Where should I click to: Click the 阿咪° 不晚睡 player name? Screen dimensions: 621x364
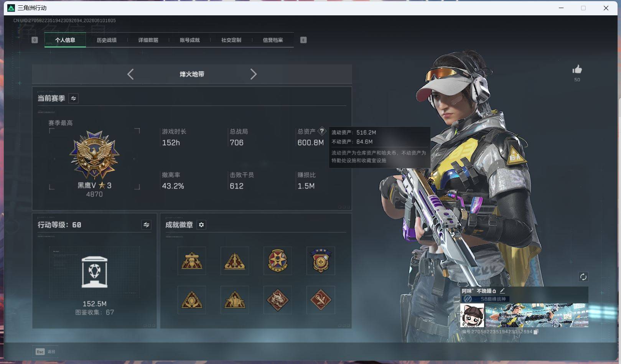click(x=479, y=291)
